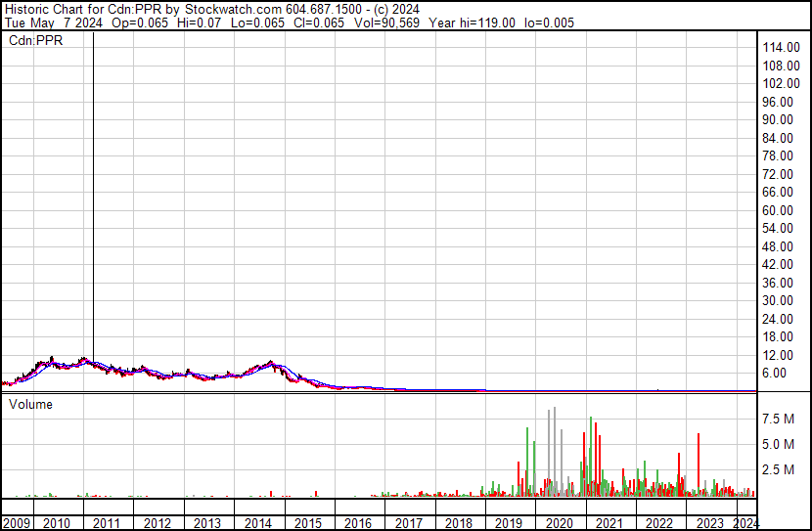Click the 36.00 price axis label
Viewport: 812px width, 531px height.
pyautogui.click(x=778, y=283)
